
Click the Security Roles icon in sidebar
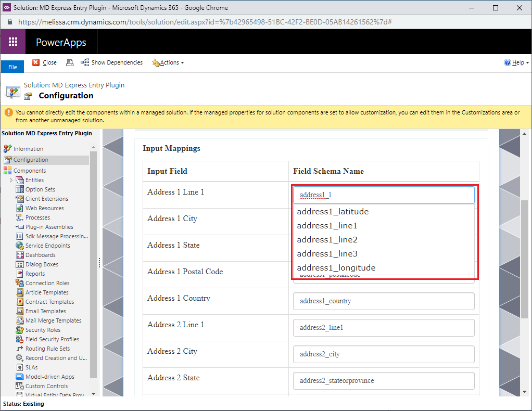pos(20,330)
